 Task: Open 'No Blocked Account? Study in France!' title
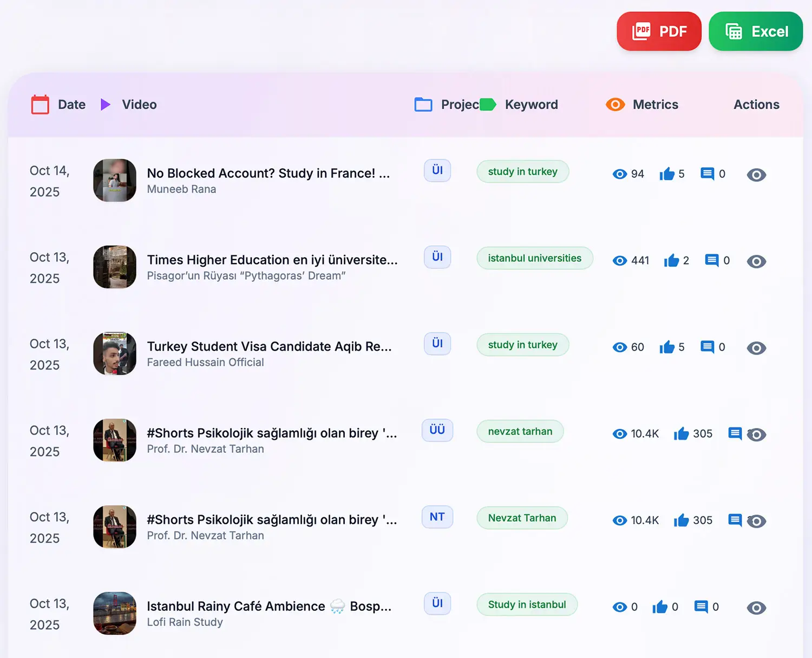(268, 173)
